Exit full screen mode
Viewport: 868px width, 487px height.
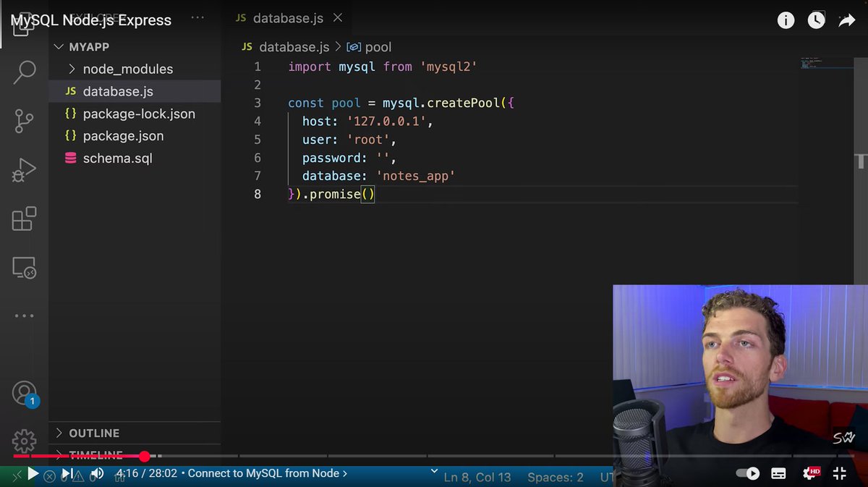(x=840, y=473)
